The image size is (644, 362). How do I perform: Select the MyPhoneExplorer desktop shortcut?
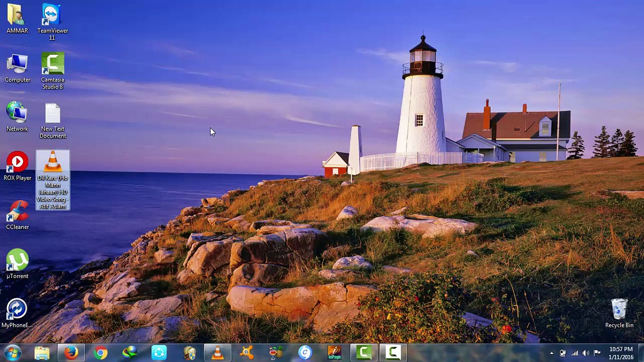[x=17, y=310]
